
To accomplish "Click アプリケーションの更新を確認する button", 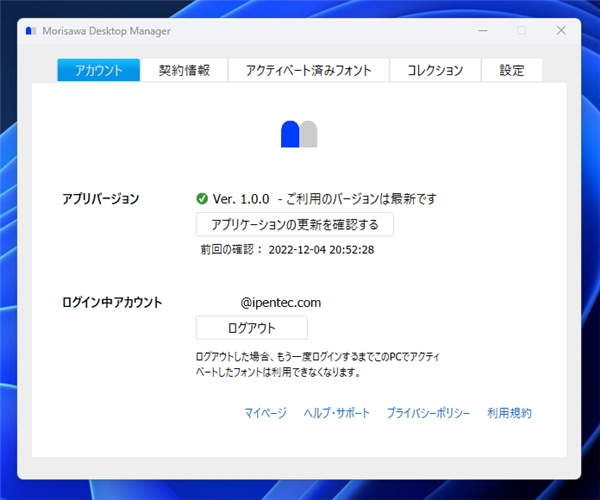I will [295, 224].
